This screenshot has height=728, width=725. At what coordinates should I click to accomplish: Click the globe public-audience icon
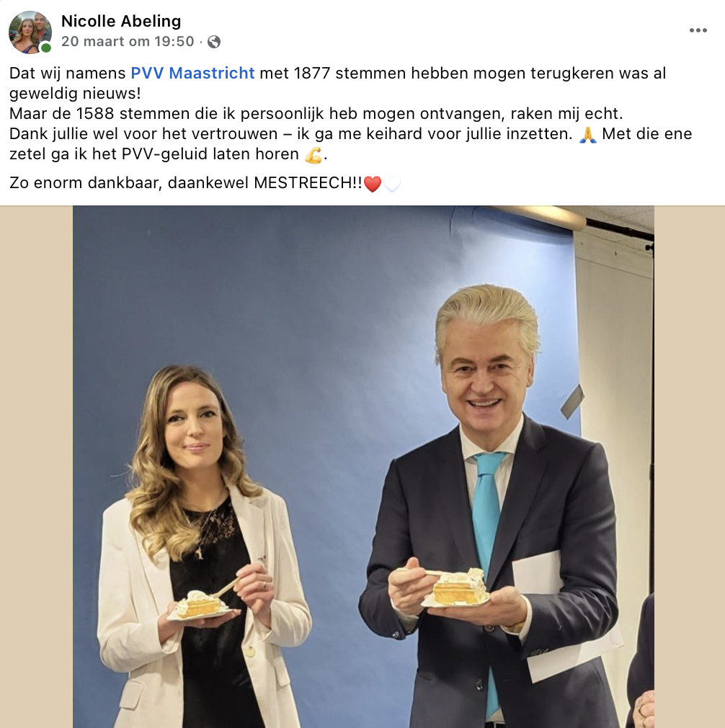point(214,42)
